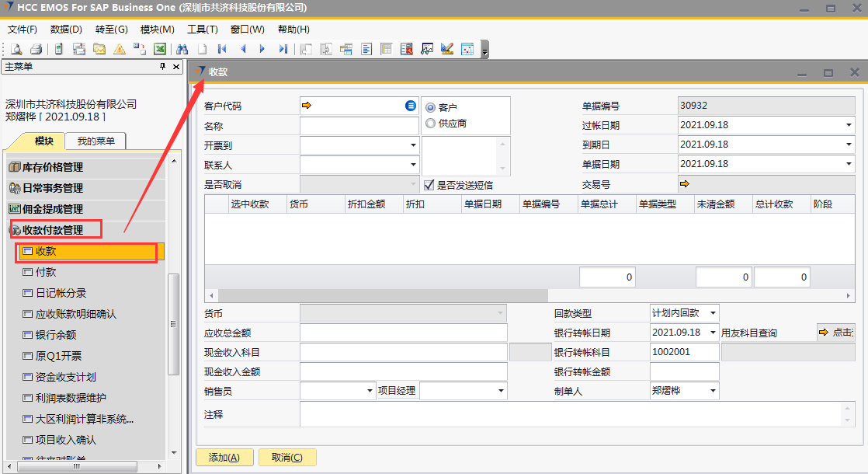868x474 pixels.
Task: Switch to the 我的菜单 tab
Action: click(x=95, y=141)
